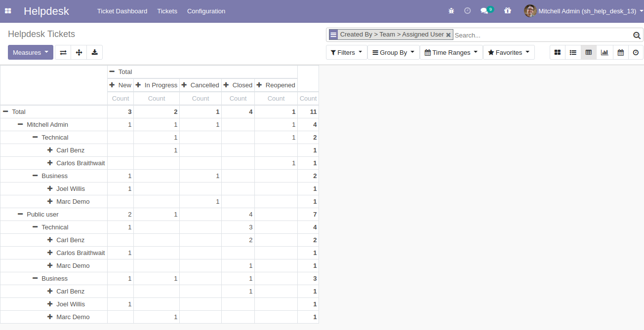644x330 pixels.
Task: Open the activities clock icon
Action: point(467,11)
